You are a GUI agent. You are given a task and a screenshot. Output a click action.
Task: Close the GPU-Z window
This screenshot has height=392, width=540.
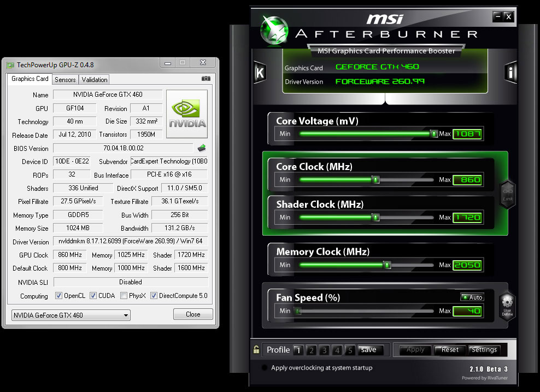coord(203,63)
